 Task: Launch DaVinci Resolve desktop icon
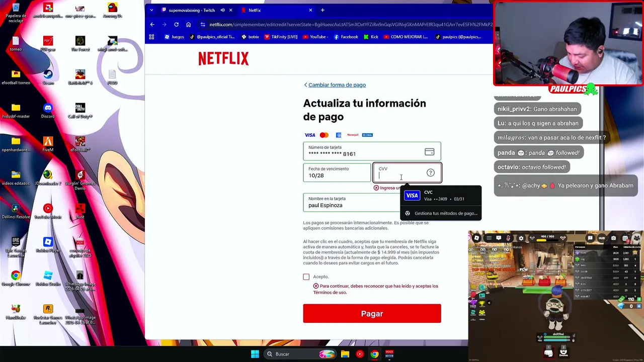tap(16, 211)
